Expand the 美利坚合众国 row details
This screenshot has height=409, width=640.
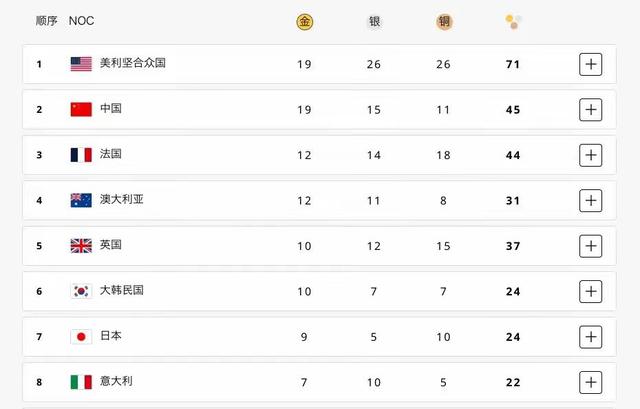point(591,64)
